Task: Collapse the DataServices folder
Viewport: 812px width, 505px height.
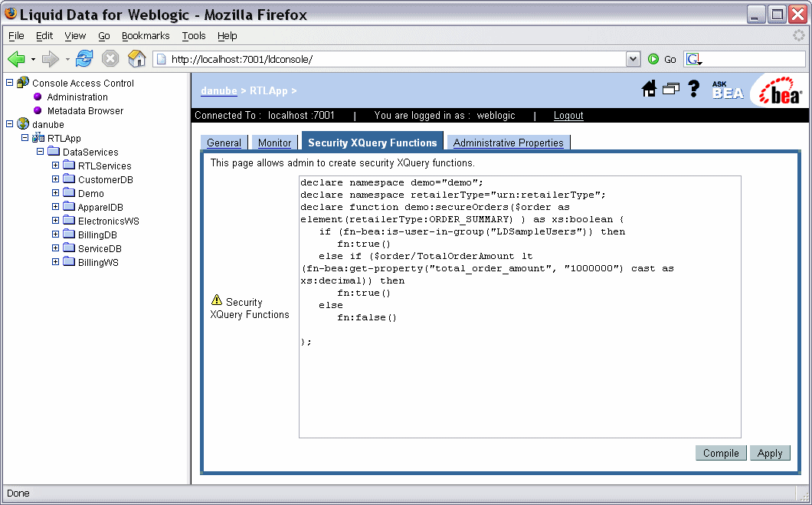Action: [x=41, y=151]
